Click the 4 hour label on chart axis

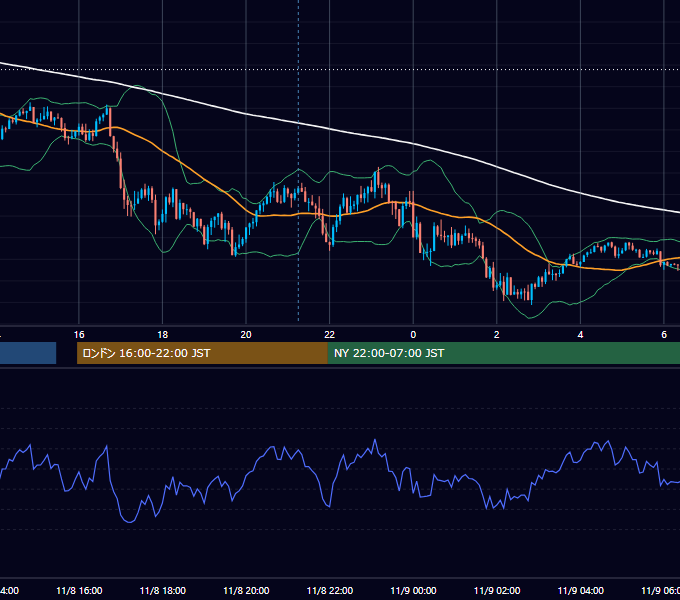pyautogui.click(x=580, y=335)
